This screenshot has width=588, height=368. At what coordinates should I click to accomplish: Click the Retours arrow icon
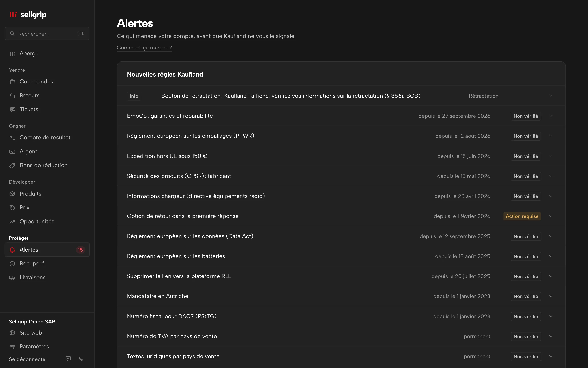[12, 95]
